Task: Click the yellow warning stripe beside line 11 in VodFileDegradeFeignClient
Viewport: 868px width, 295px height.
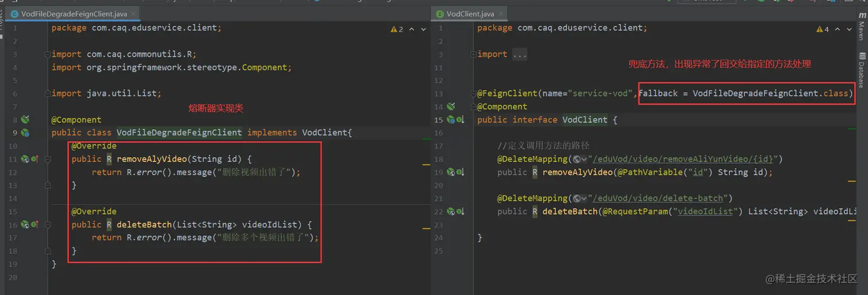Action: [426, 165]
